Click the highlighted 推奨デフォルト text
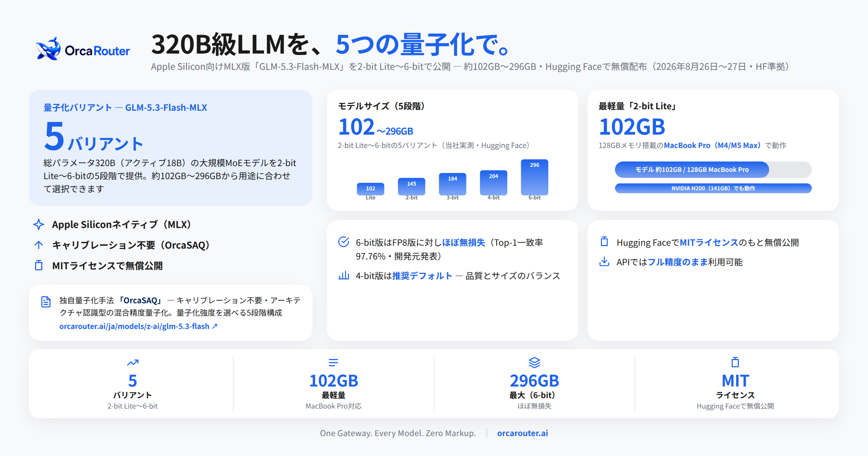This screenshot has height=456, width=868. (422, 276)
